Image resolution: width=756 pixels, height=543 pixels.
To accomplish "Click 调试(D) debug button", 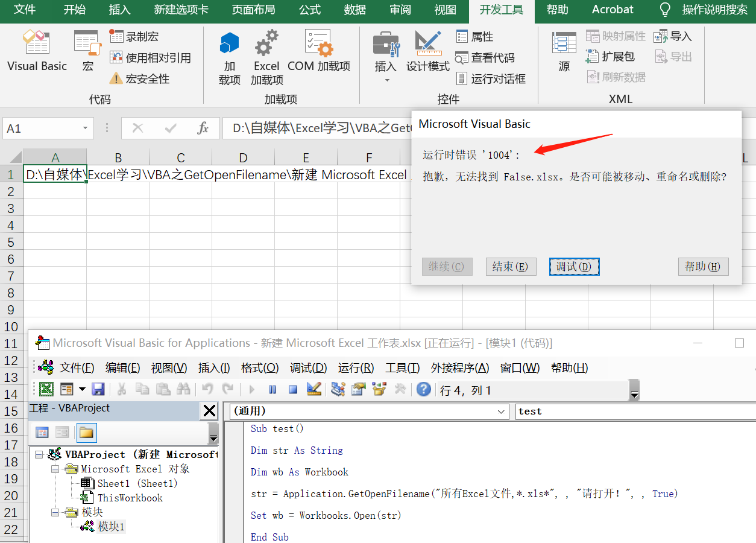I will 574,267.
